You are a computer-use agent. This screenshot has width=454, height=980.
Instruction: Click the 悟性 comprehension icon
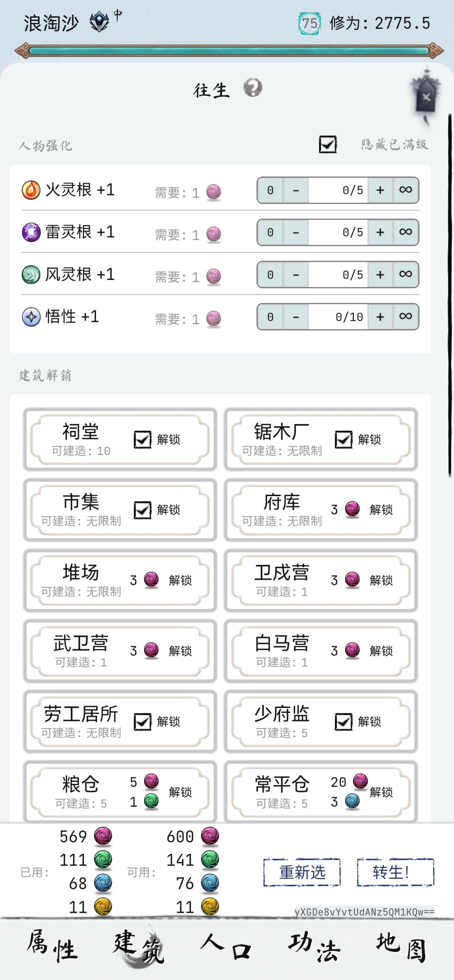point(31,317)
